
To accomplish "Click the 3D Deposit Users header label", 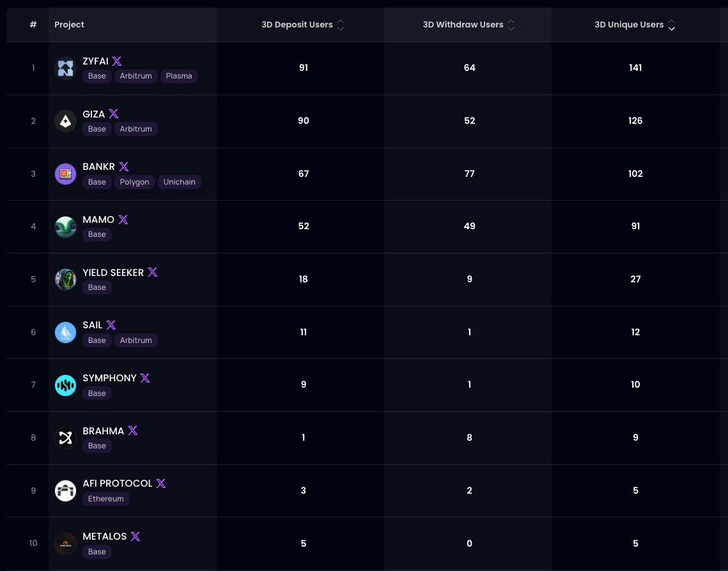I will [x=297, y=24].
